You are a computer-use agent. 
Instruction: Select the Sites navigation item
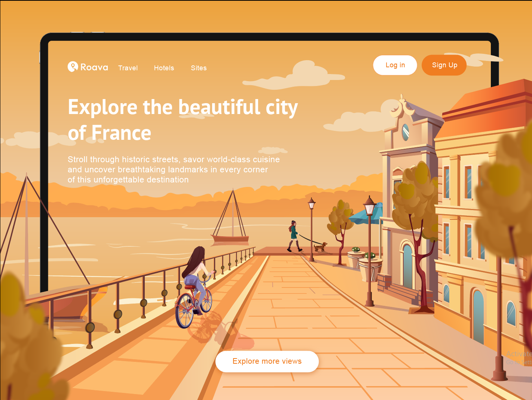(x=199, y=68)
